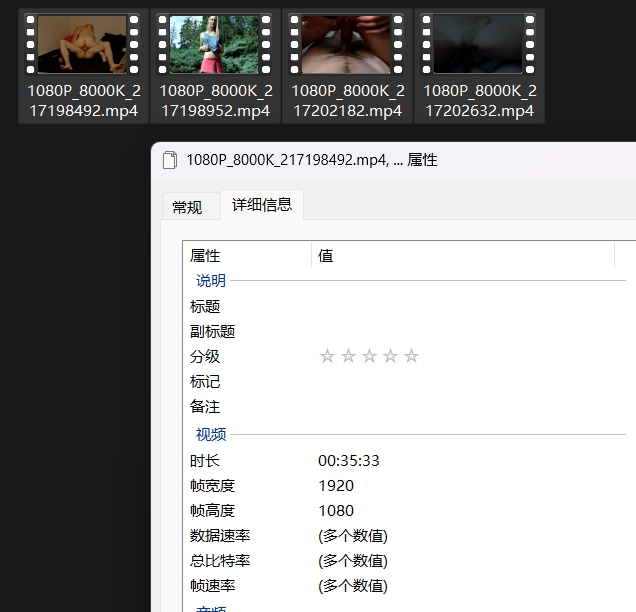Click the 帧速率 value (多个数值)

tap(353, 586)
